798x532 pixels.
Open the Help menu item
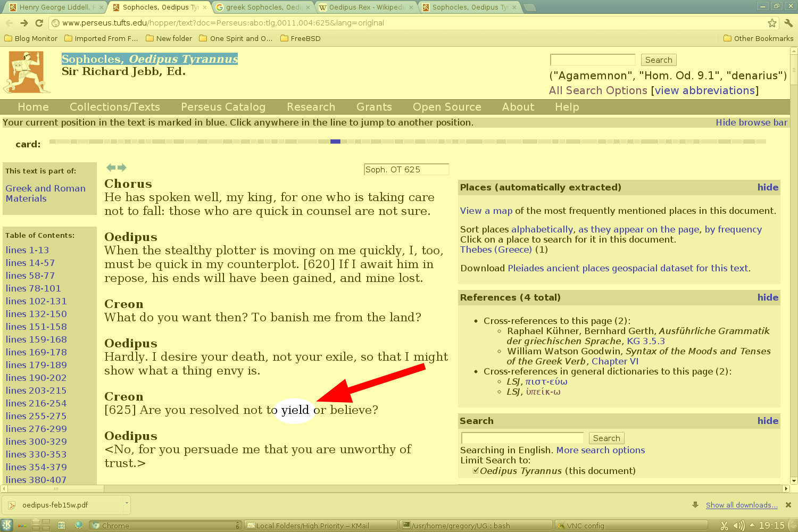click(567, 107)
